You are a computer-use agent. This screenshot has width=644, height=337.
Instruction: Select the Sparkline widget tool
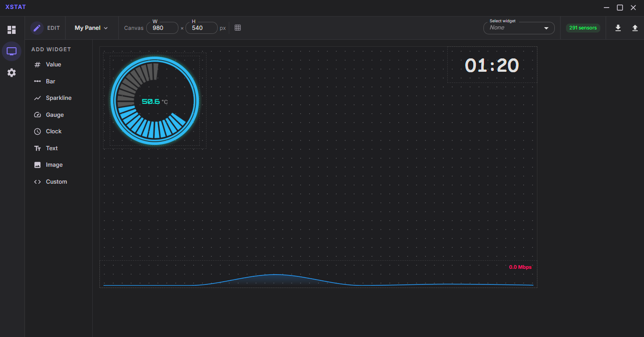(x=58, y=98)
